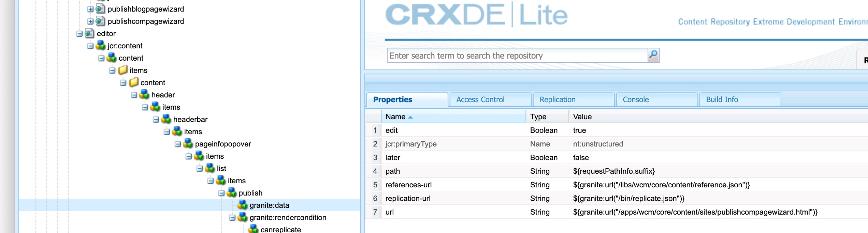Viewport: 868px width, 233px height.
Task: Switch to the Console tab
Action: pyautogui.click(x=657, y=99)
